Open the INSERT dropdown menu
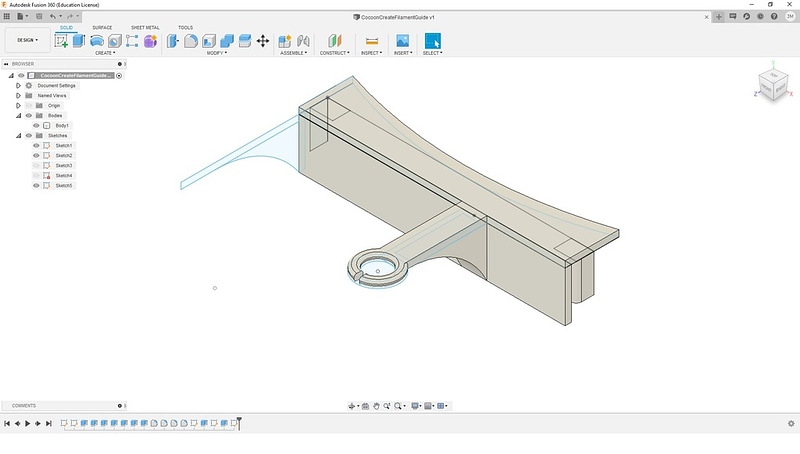Image resolution: width=800 pixels, height=454 pixels. point(403,53)
